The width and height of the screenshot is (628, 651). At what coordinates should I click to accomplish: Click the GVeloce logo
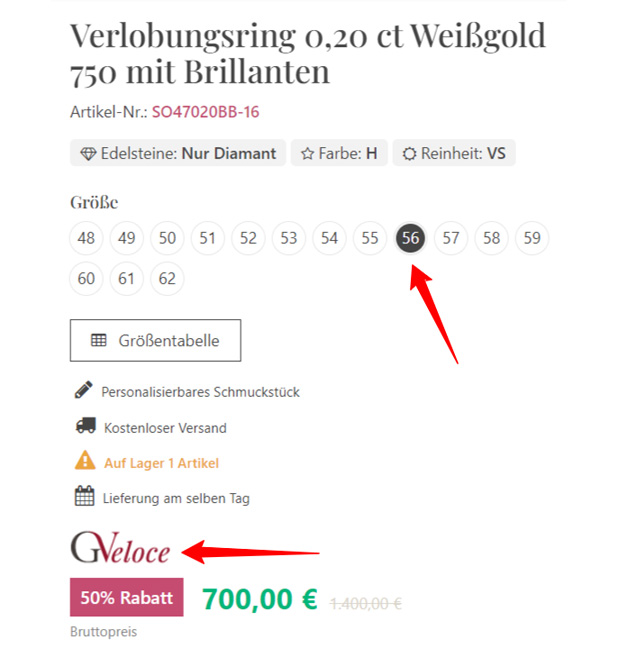[120, 547]
